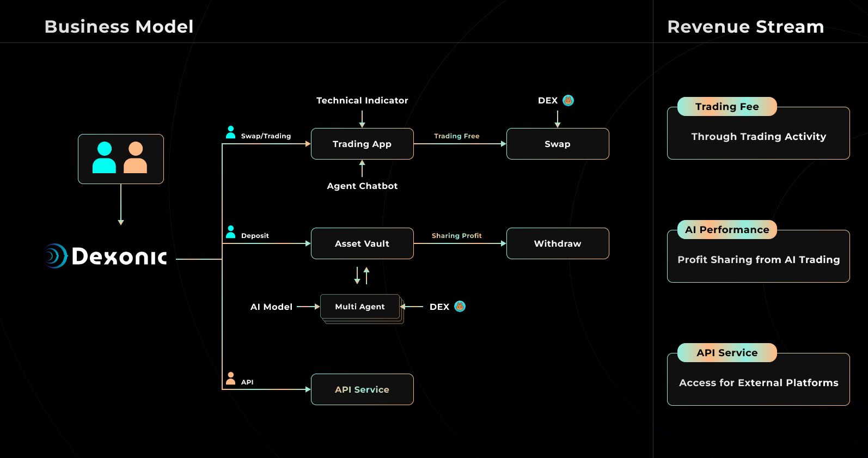Screen dimensions: 868x458
Task: Click the cyan user icon beside Deposit
Action: 231,232
